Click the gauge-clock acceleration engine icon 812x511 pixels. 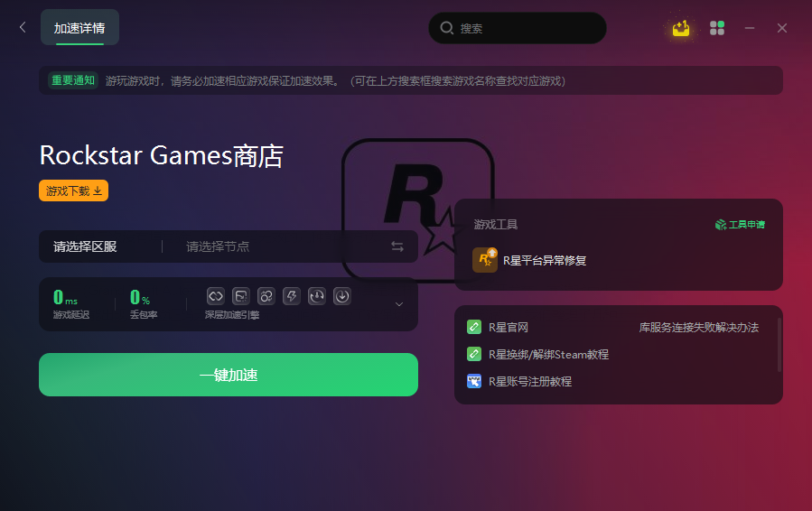[317, 296]
